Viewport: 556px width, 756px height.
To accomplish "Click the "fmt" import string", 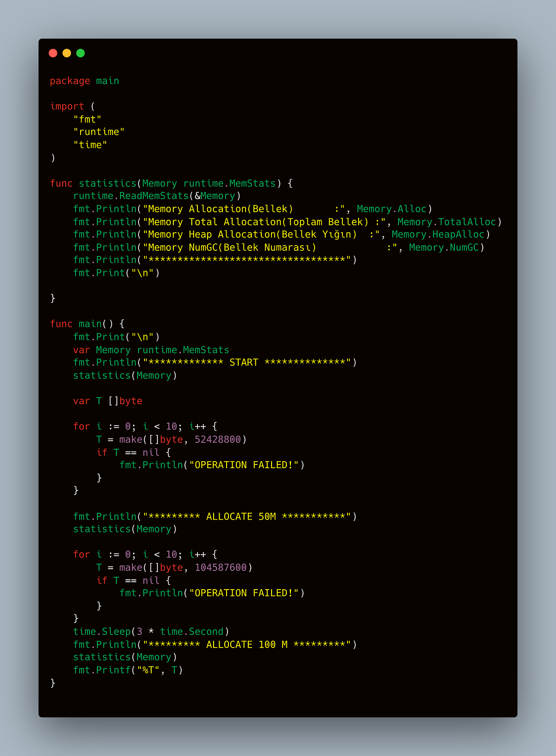I will [87, 120].
